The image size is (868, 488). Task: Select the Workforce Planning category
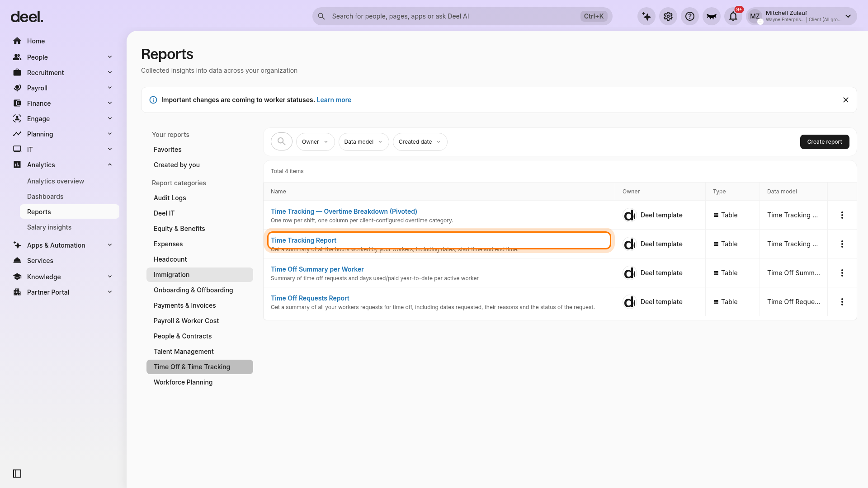[199, 382]
